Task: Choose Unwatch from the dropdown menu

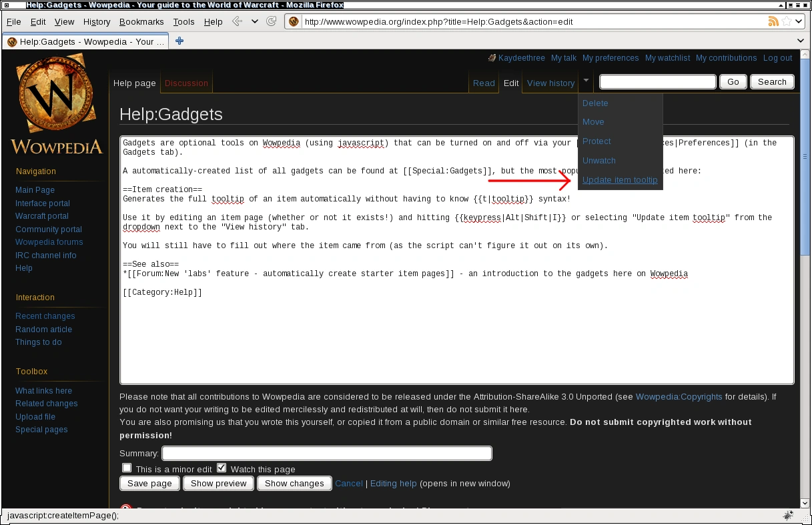Action: 598,160
